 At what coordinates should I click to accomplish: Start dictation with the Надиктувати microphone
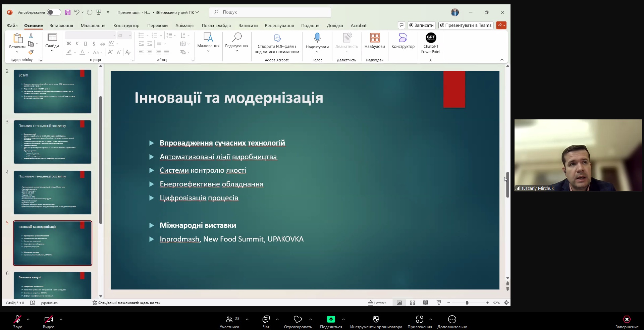click(x=317, y=38)
